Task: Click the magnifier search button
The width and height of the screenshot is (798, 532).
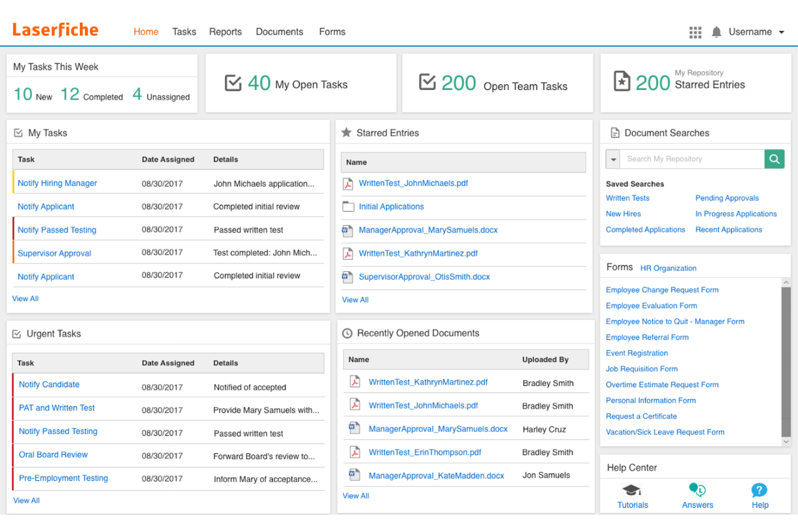Action: click(774, 159)
